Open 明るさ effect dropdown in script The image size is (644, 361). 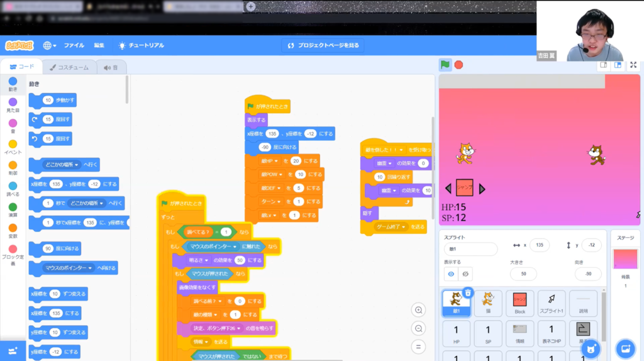click(x=198, y=260)
